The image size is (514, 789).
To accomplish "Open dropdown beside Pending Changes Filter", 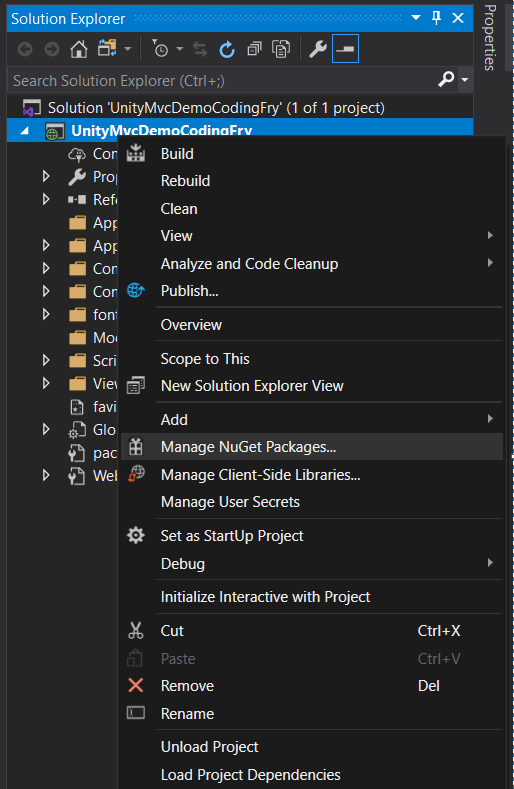I will tap(180, 49).
